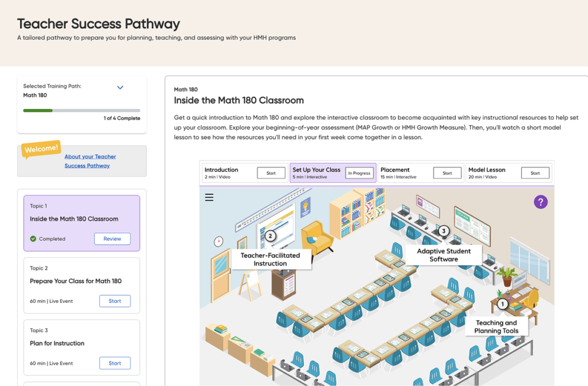Image resolution: width=588 pixels, height=386 pixels.
Task: Click the In Progress button
Action: pos(360,173)
